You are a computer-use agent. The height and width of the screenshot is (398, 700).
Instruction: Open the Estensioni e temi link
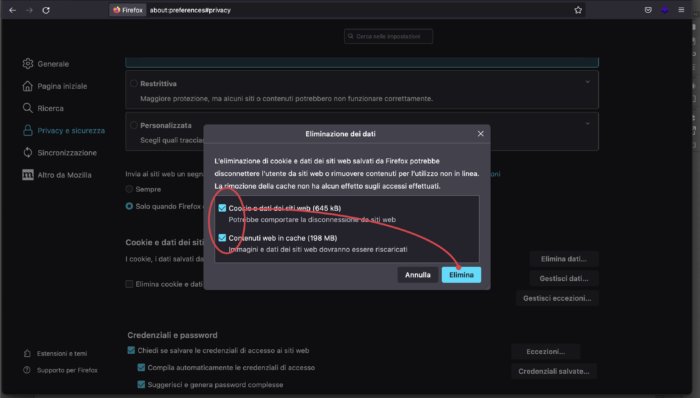62,353
